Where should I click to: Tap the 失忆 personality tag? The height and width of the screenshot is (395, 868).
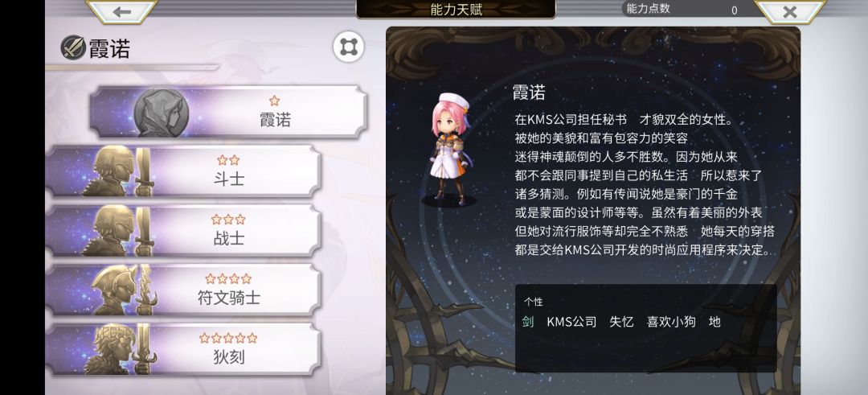point(621,322)
